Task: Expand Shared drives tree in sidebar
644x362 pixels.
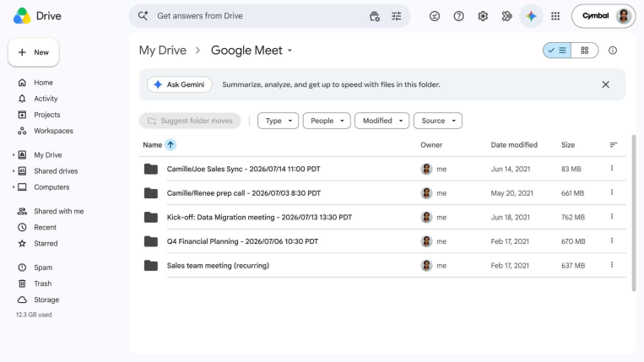Action: [14, 170]
